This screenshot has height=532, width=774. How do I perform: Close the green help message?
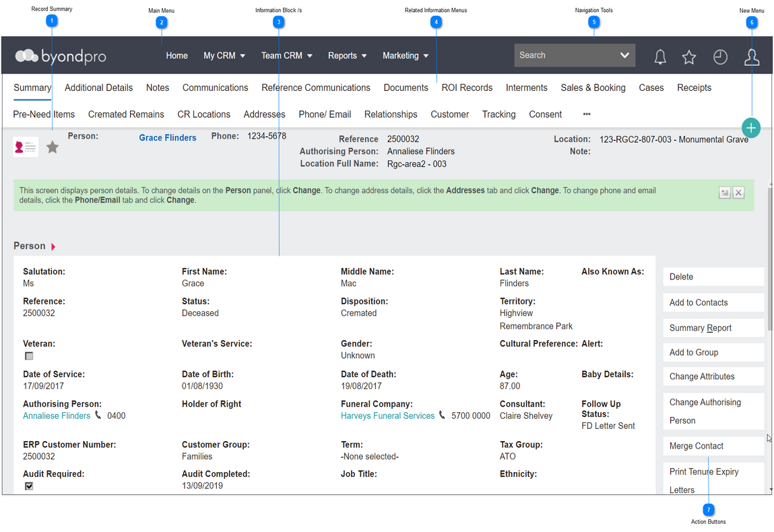click(738, 193)
